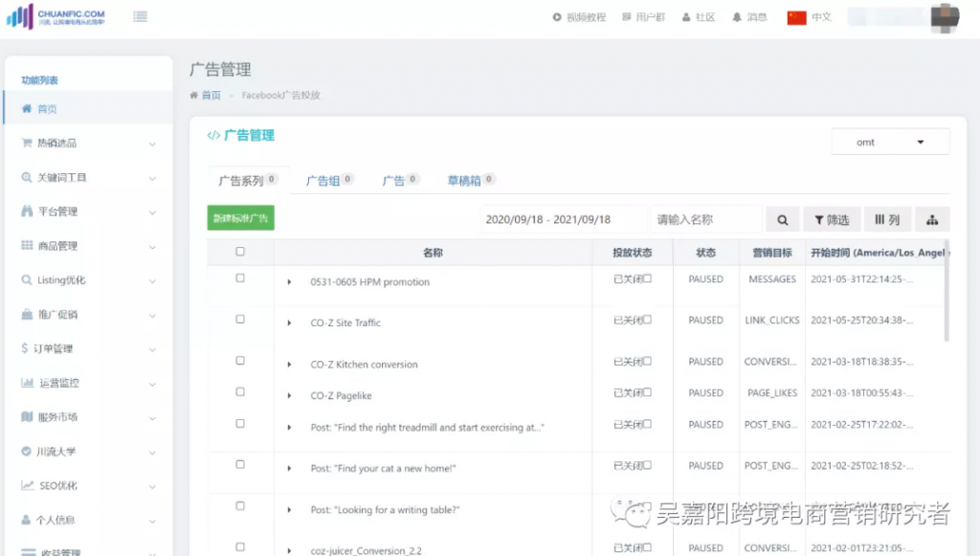Expand the CO-Z Site Traffic row arrow
Viewport: 980px width, 556px height.
coord(289,322)
